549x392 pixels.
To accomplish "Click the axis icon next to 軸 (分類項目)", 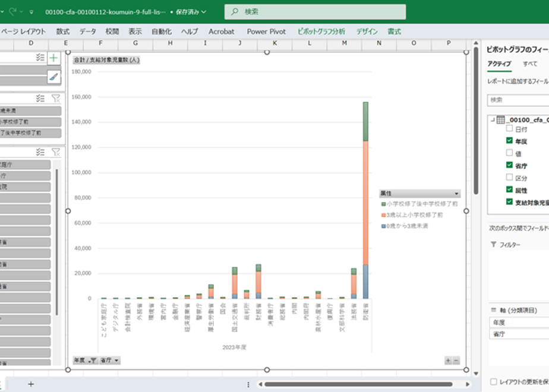I will 494,310.
